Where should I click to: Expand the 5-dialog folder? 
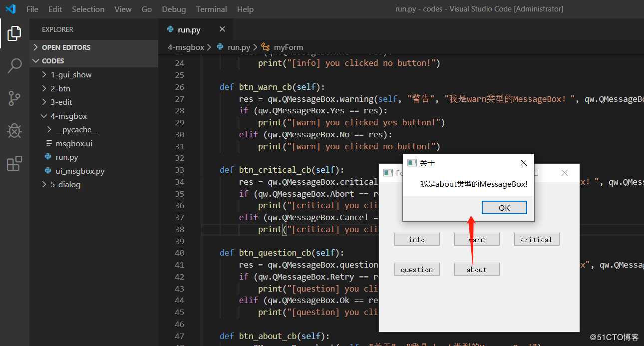94,184
